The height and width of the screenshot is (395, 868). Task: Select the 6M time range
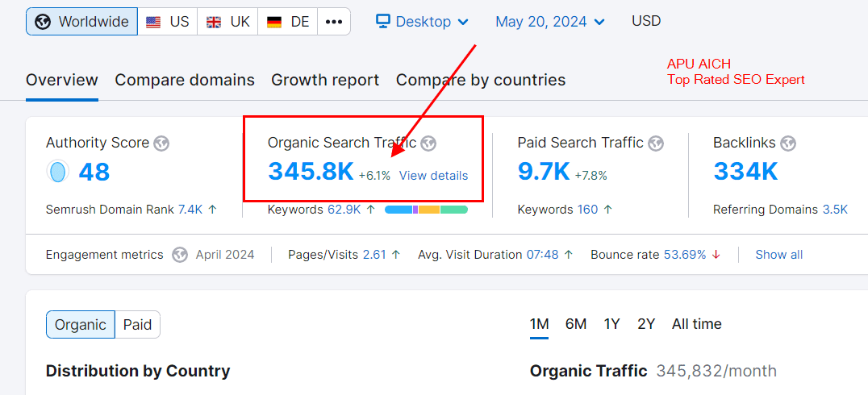(576, 324)
